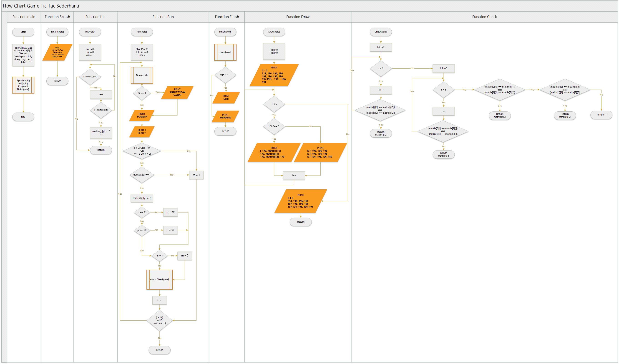Select the 'Function Splash' lane header
Viewport: 619px width, 364px height.
[57, 17]
